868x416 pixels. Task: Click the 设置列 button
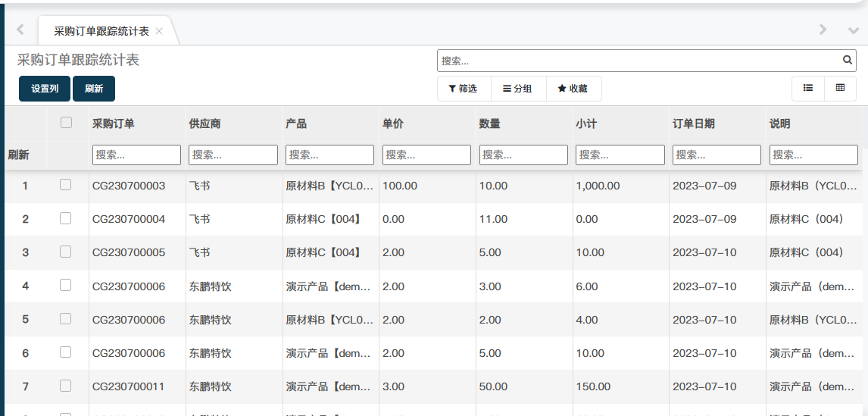click(x=45, y=89)
